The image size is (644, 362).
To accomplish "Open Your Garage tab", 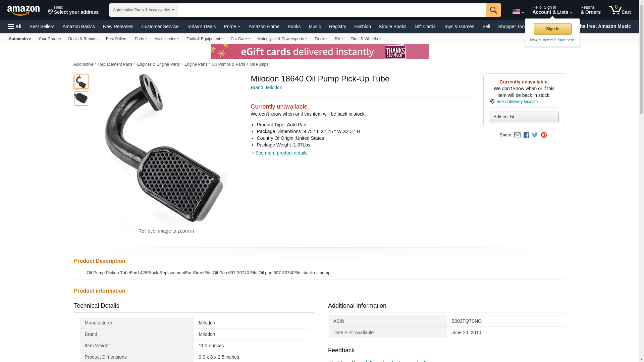I will 49,39.
